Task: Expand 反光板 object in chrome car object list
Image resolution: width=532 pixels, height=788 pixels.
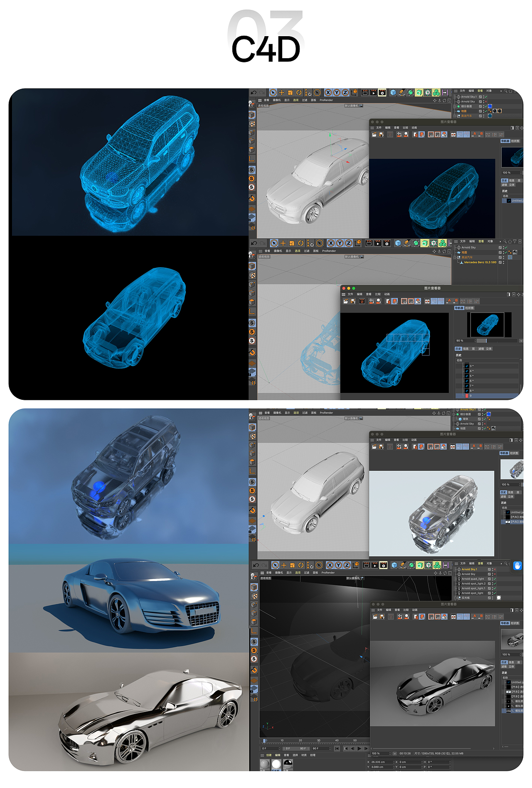Action: [x=455, y=598]
